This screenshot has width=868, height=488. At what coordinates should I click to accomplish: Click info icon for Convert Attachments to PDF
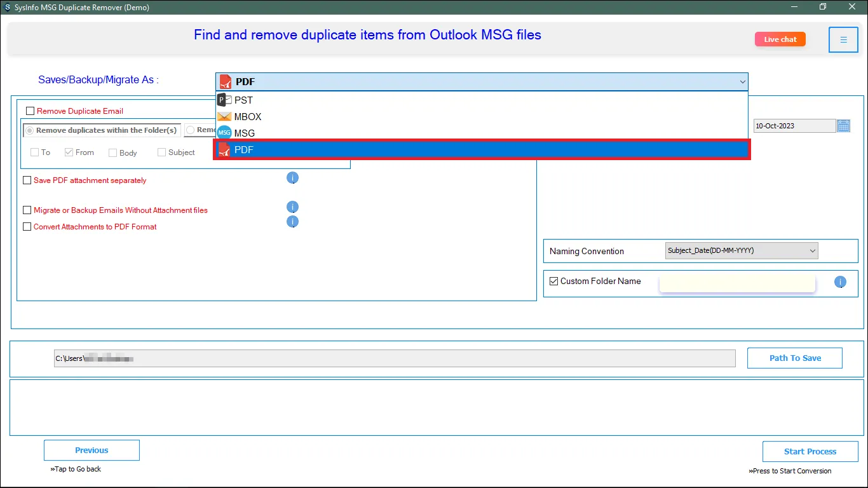292,222
